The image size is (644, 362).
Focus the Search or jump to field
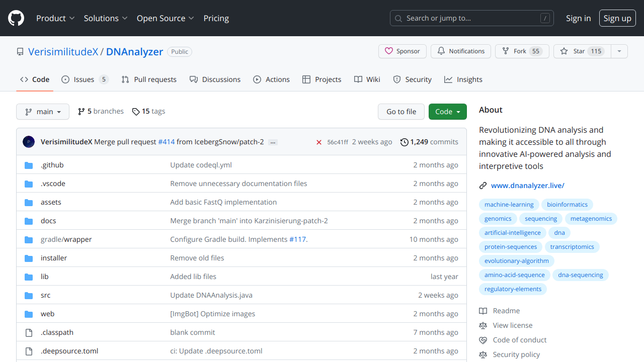472,18
